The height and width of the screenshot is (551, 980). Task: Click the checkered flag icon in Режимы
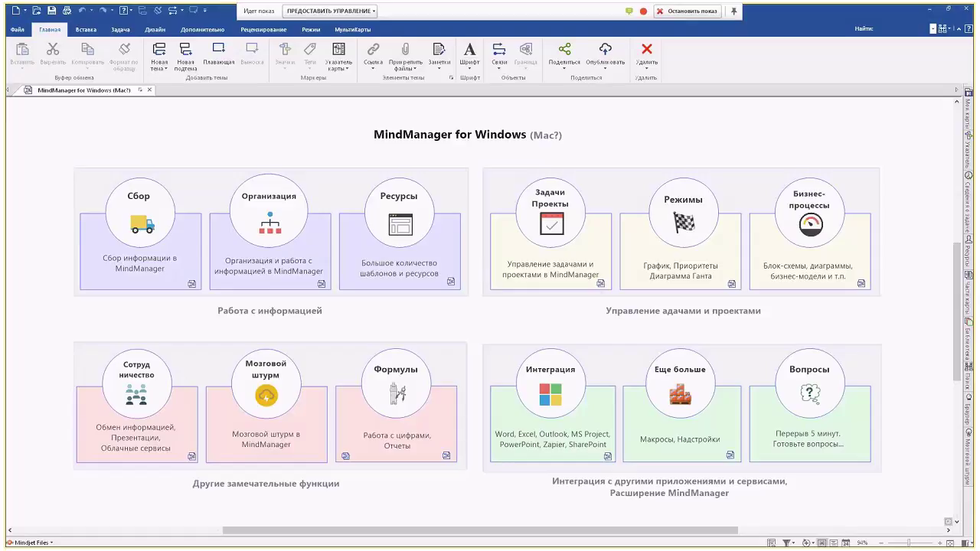(683, 222)
